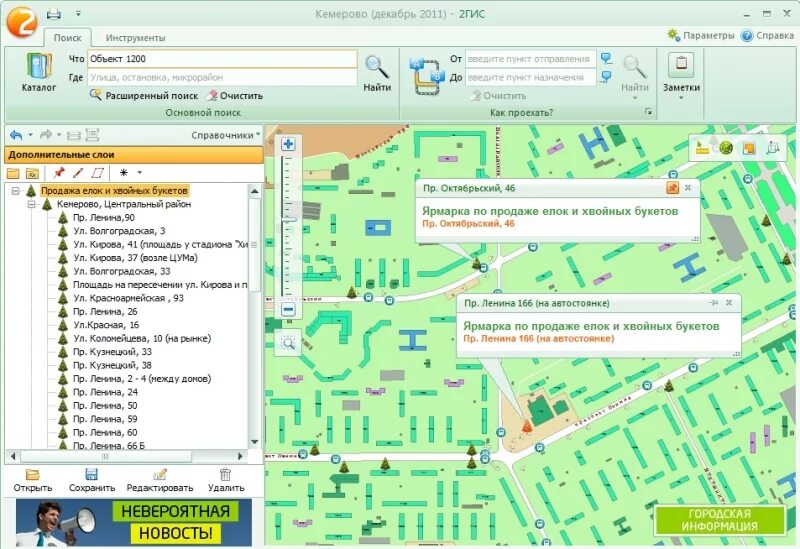The height and width of the screenshot is (549, 800).
Task: Click the print icon in the quick access bar
Action: (54, 14)
